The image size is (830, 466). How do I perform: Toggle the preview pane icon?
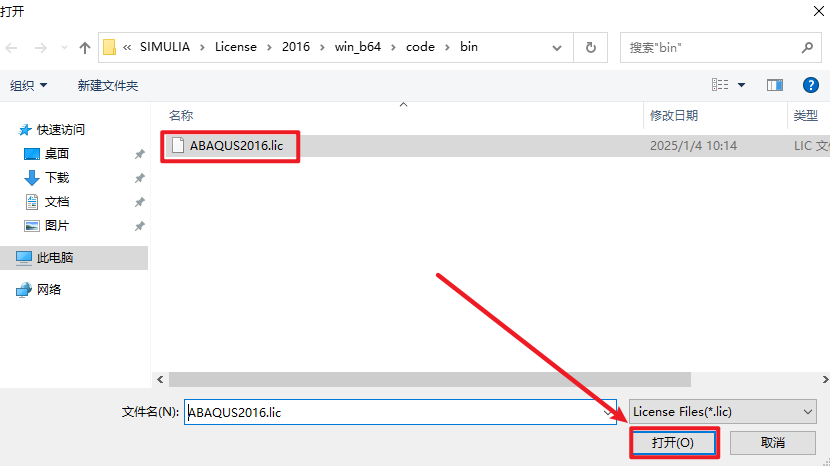(x=774, y=85)
